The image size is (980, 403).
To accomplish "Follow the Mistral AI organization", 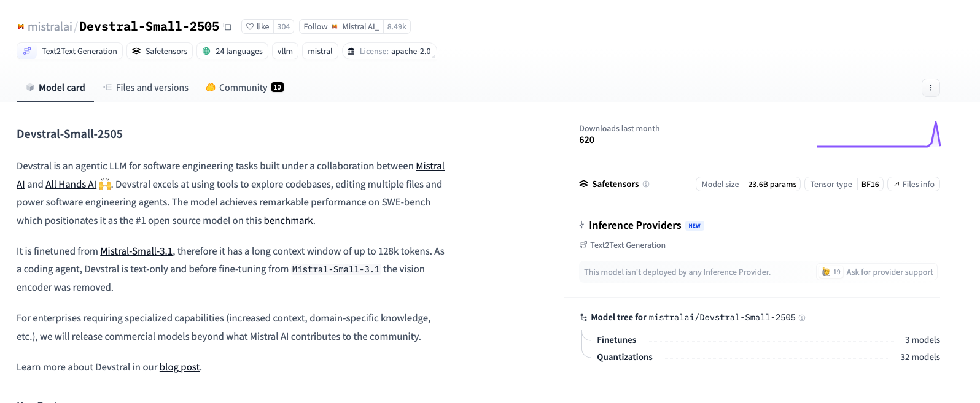I will pos(316,26).
